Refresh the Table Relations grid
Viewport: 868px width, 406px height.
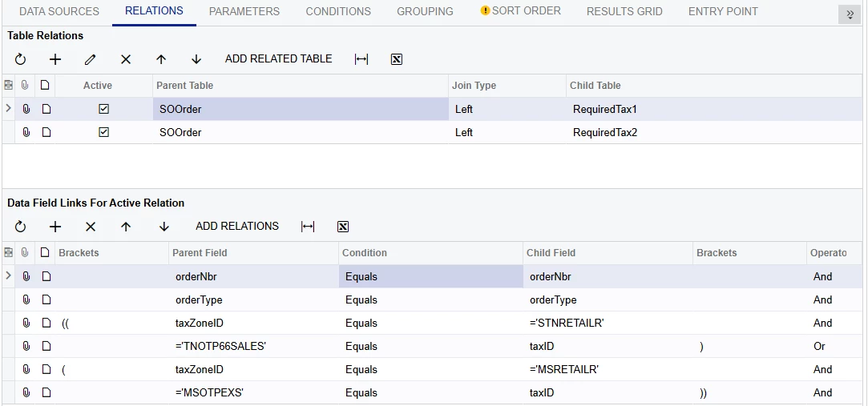coord(21,59)
